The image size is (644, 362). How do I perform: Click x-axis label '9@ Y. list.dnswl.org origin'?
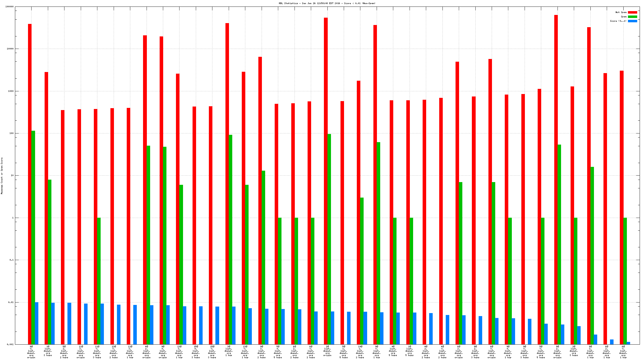pyautogui.click(x=31, y=352)
